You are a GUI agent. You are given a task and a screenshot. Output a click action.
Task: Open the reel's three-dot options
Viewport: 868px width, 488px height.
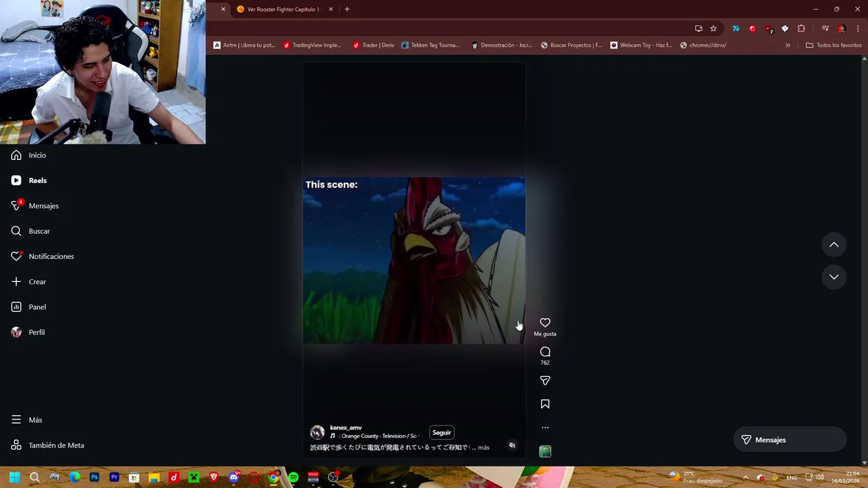(545, 428)
